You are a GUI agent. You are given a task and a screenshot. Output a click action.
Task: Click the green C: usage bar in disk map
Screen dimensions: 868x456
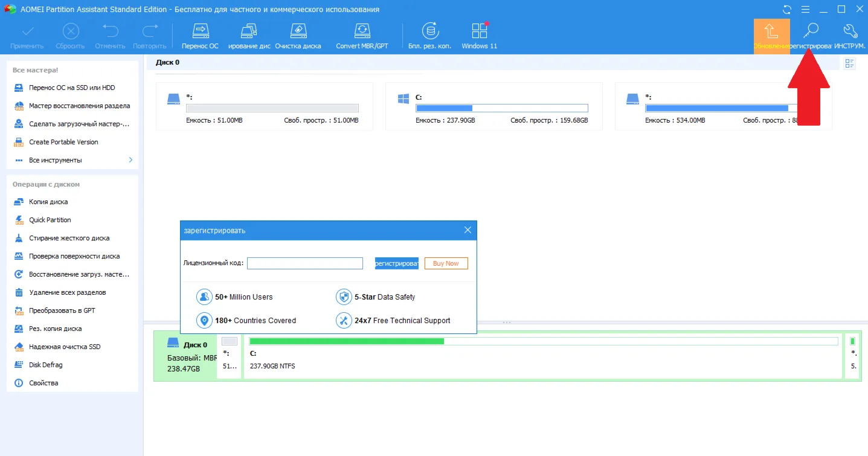[347, 341]
